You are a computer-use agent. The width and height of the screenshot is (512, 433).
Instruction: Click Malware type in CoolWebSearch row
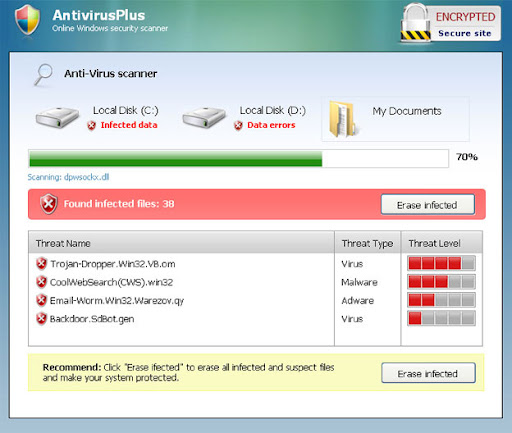pos(359,282)
